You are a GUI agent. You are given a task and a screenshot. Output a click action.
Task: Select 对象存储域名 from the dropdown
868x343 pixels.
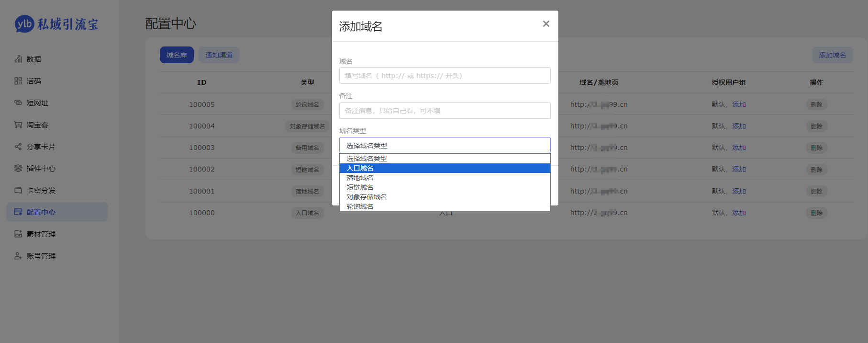point(445,197)
